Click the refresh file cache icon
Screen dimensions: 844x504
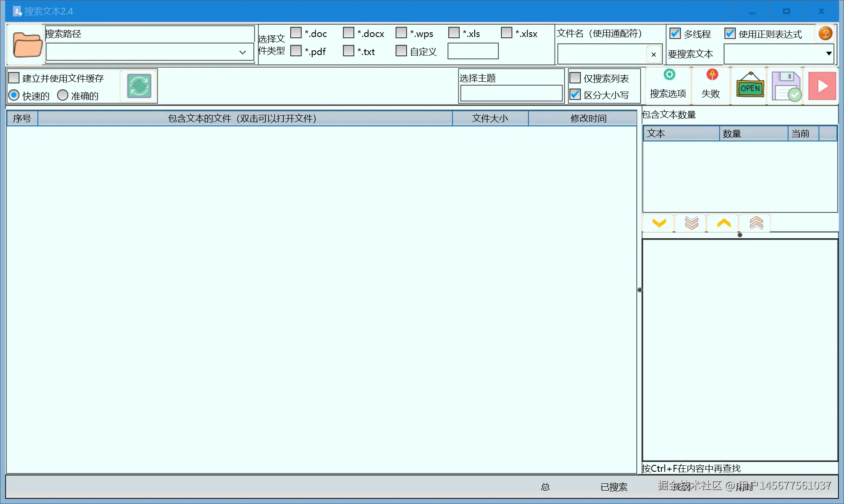pyautogui.click(x=139, y=86)
